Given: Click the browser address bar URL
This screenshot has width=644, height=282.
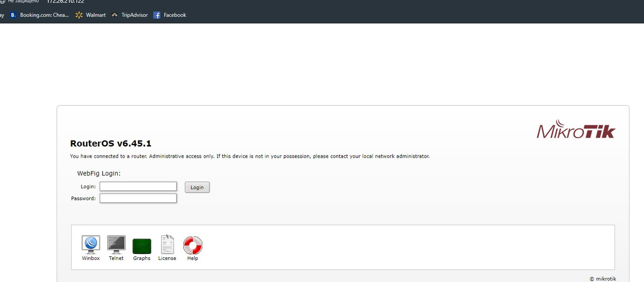Looking at the screenshot, I should tap(65, 2).
